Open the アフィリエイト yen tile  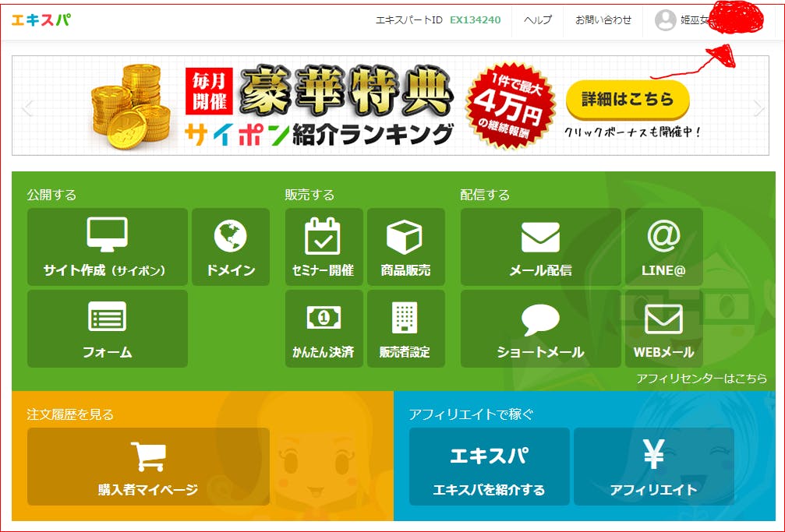click(x=654, y=467)
